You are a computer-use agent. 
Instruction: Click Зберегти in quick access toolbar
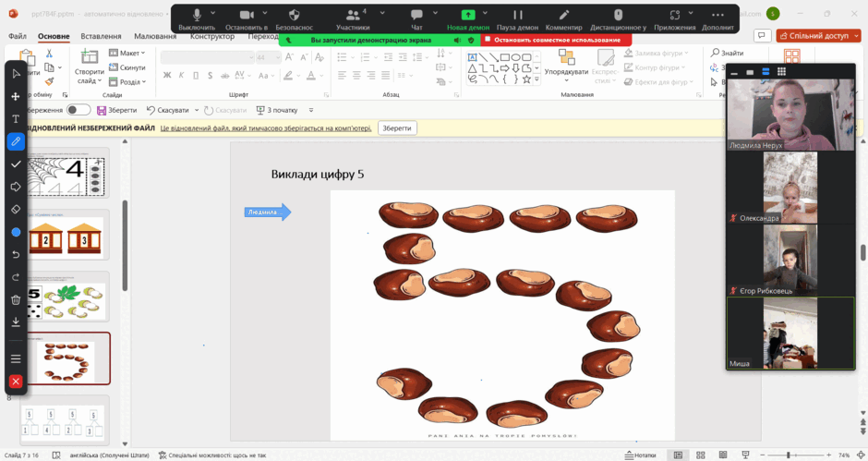116,110
